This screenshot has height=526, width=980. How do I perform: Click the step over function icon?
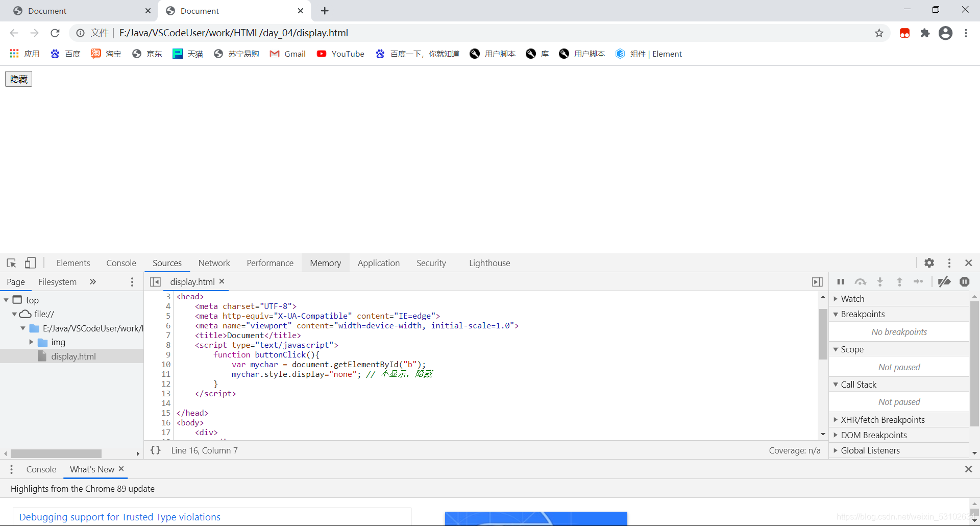point(861,282)
